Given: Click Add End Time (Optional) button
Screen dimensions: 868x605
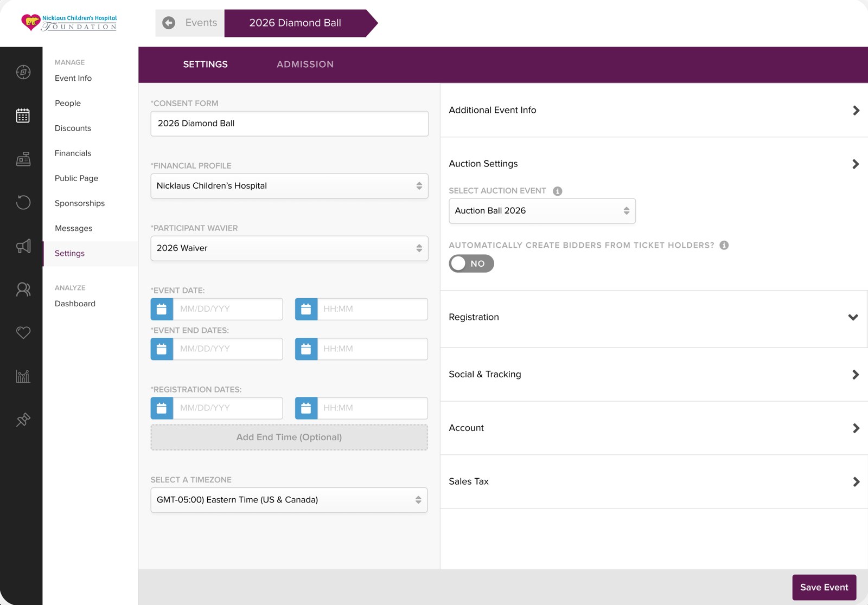Looking at the screenshot, I should [289, 437].
